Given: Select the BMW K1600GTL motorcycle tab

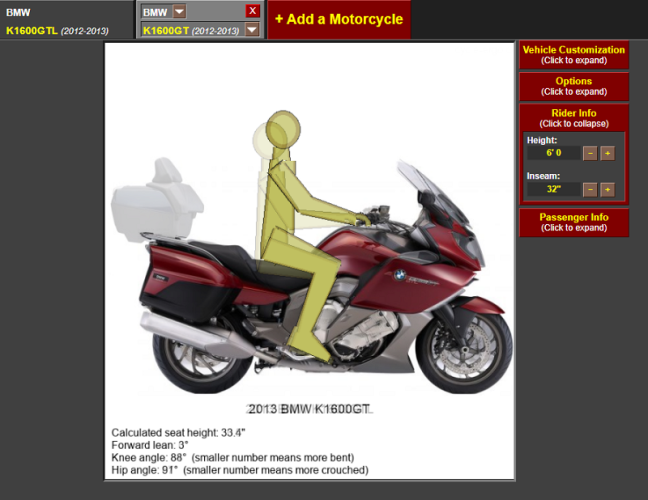Looking at the screenshot, I should pyautogui.click(x=67, y=20).
